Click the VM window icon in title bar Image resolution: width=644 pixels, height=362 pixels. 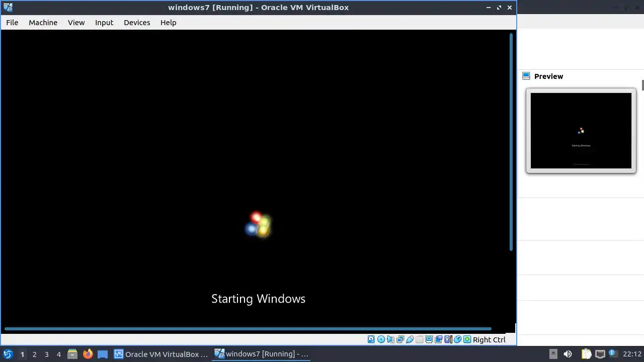click(x=8, y=8)
